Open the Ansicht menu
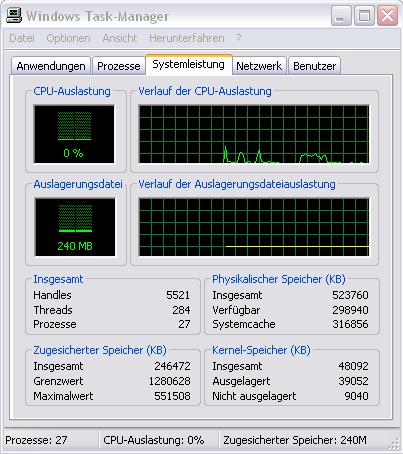The image size is (403, 454). tap(120, 38)
